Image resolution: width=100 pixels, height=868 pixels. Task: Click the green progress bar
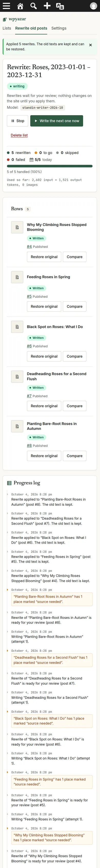click(x=50, y=166)
